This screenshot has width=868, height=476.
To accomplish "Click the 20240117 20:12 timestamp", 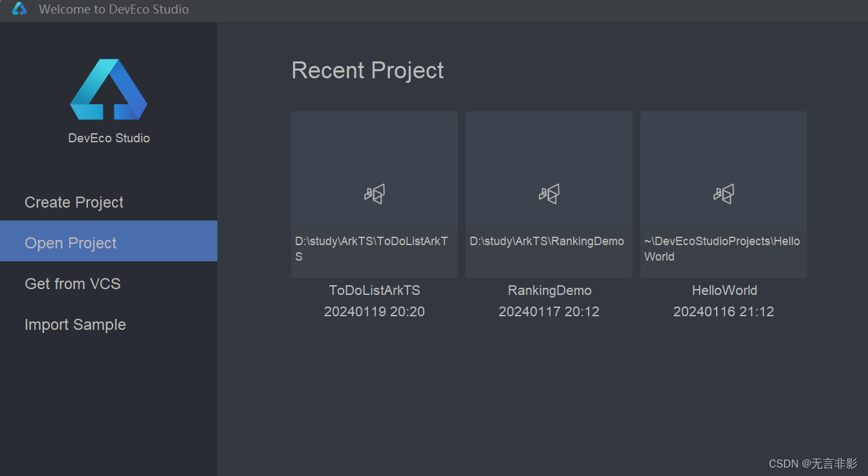I will (549, 312).
